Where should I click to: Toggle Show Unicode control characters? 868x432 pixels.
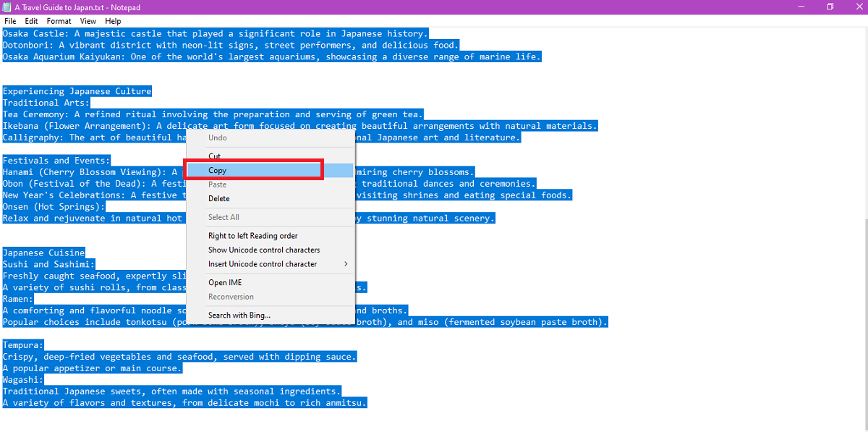pos(264,250)
